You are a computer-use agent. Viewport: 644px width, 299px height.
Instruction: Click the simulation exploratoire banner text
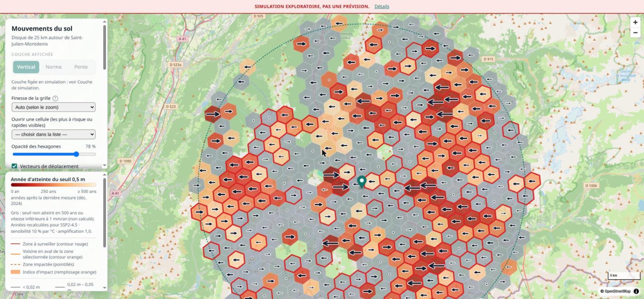312,7
